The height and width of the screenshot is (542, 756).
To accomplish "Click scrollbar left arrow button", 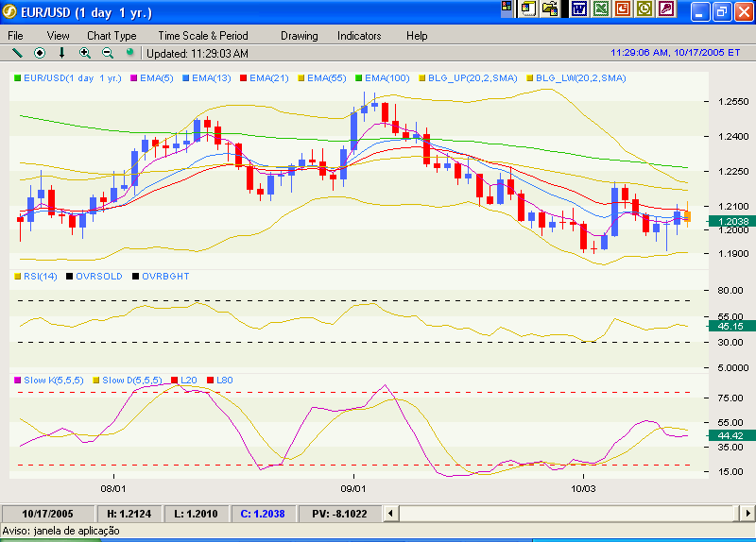I will (390, 514).
